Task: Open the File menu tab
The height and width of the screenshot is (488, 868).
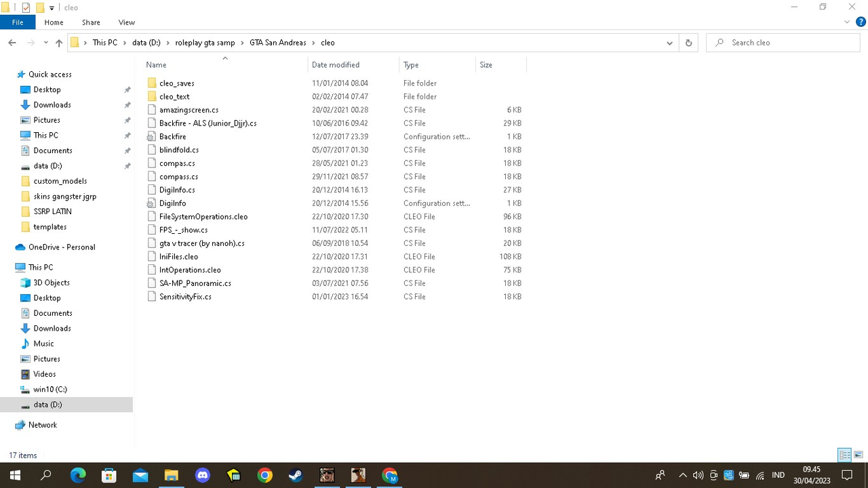Action: tap(18, 22)
